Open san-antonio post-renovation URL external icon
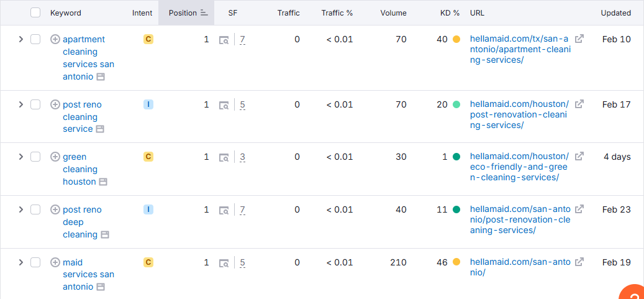The image size is (644, 299). 579,209
